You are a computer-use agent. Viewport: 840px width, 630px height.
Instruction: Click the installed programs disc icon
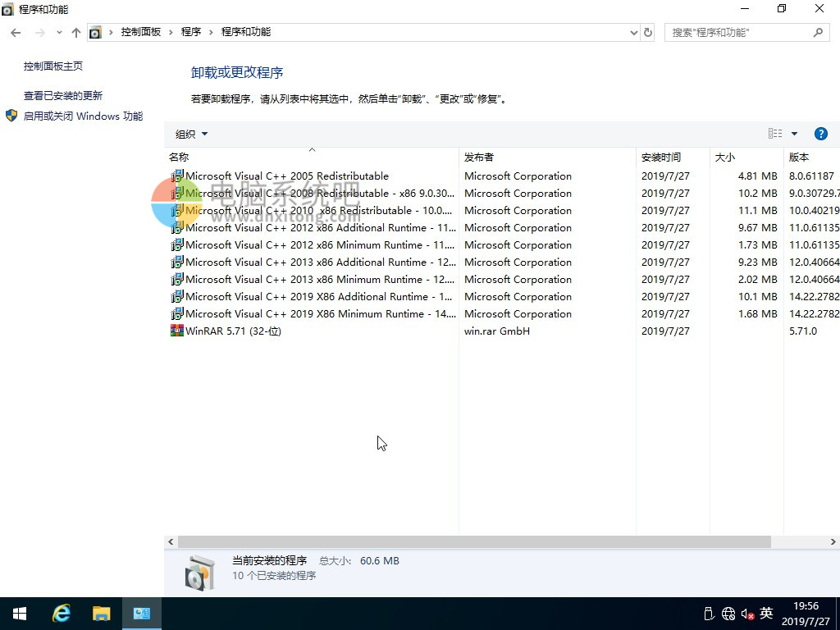(200, 573)
